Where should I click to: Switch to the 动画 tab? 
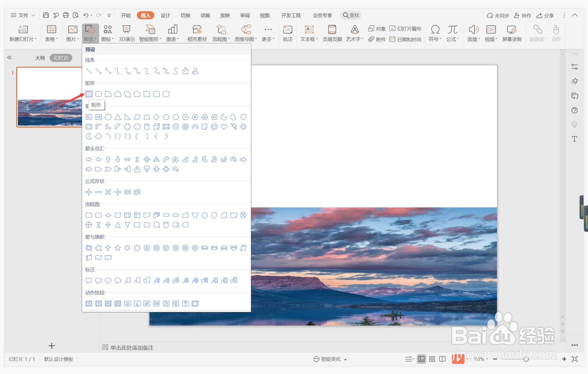[x=205, y=15]
